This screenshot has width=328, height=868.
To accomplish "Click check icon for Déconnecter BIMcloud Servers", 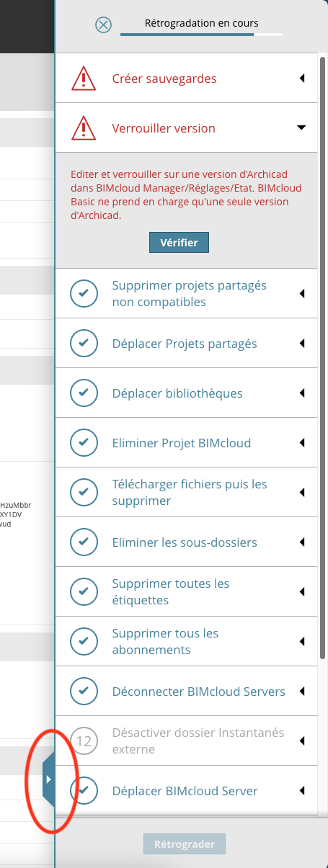I will (x=84, y=691).
